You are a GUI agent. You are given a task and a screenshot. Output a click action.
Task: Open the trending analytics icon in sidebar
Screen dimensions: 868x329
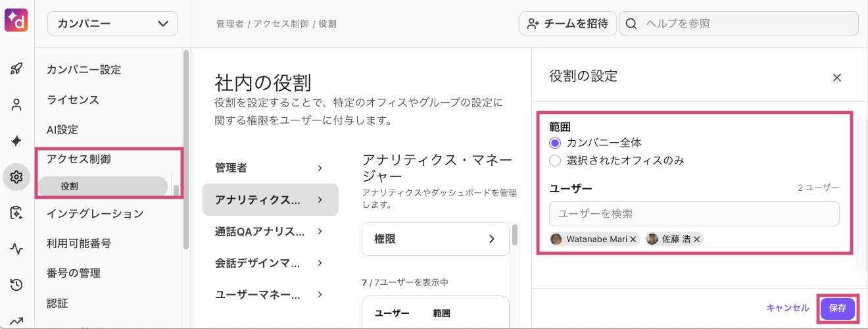click(x=16, y=320)
